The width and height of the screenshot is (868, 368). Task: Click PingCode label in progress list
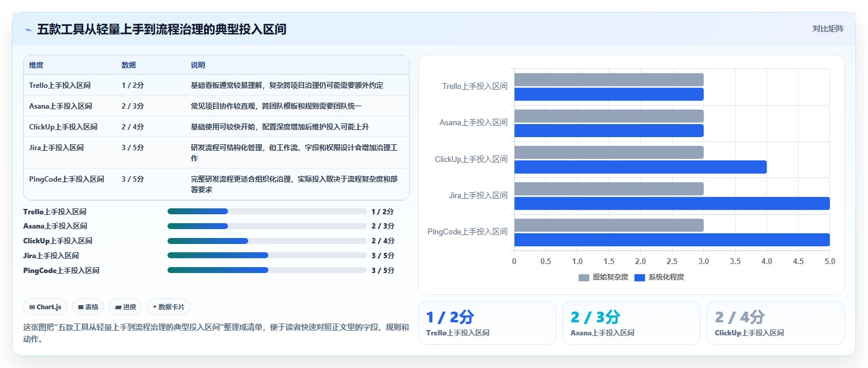(61, 270)
